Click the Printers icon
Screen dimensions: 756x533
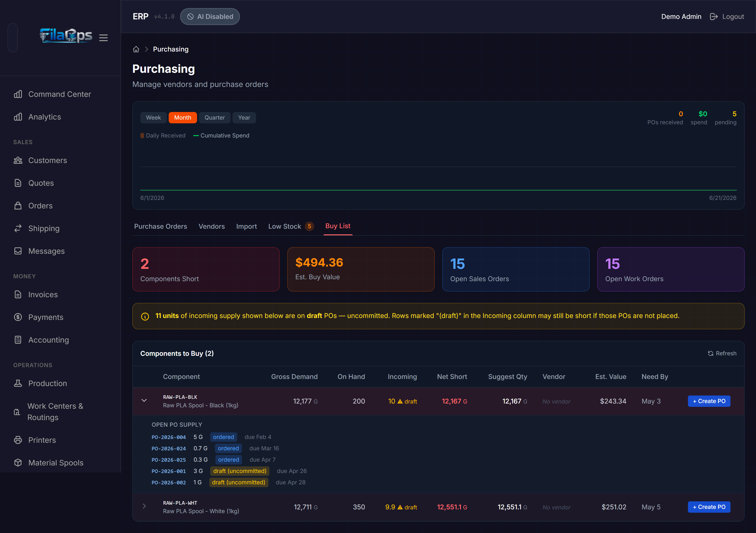click(x=18, y=440)
